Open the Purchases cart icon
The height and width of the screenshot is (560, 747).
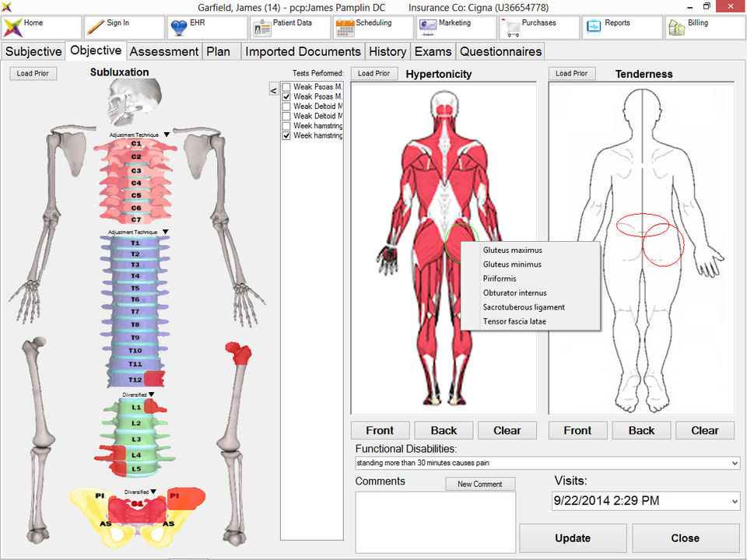click(510, 28)
